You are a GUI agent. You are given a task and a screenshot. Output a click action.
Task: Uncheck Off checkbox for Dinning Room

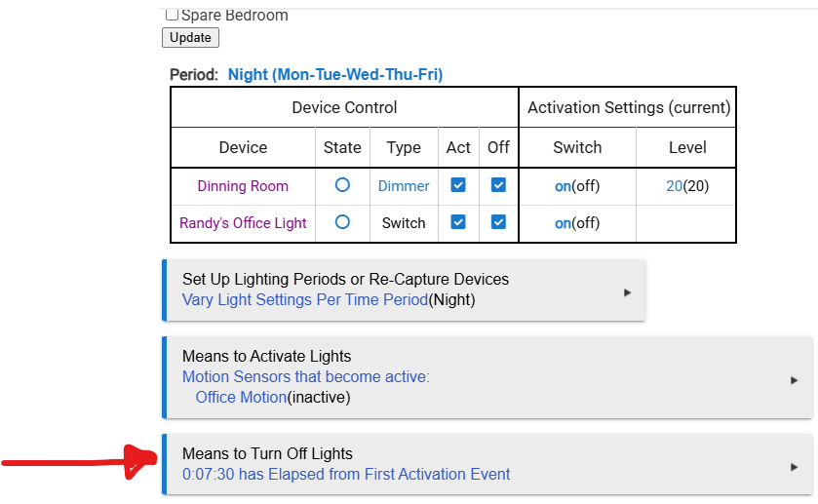[x=498, y=185]
